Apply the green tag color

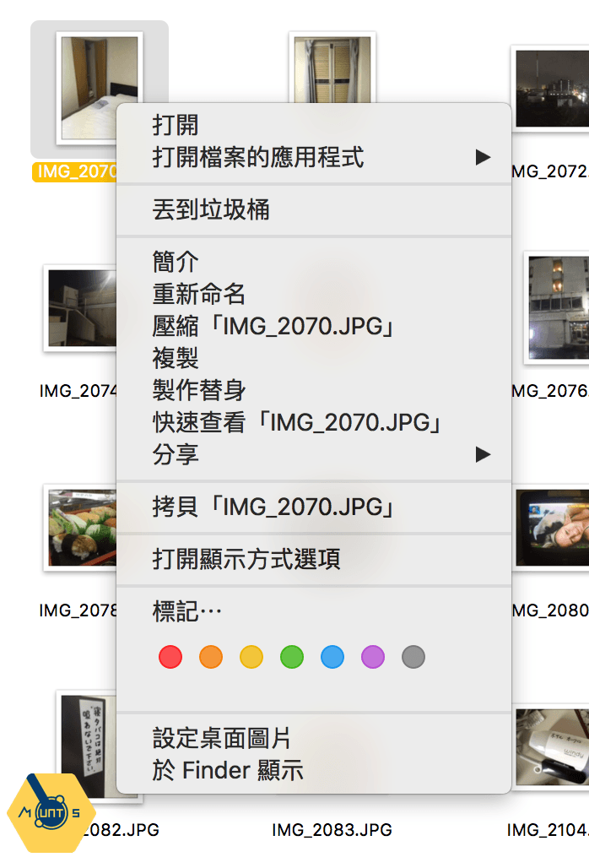point(292,657)
